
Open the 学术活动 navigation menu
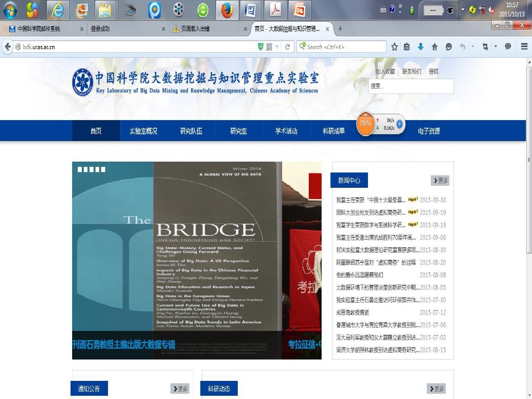coord(286,131)
